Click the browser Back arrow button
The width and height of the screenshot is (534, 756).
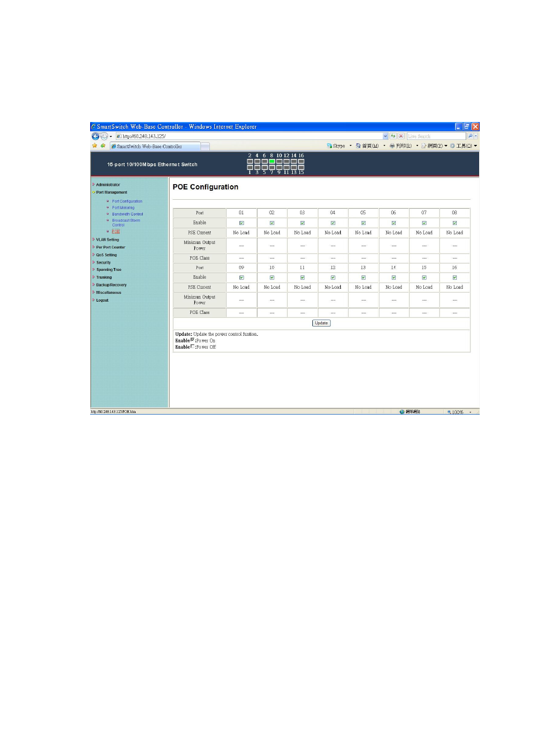point(95,136)
